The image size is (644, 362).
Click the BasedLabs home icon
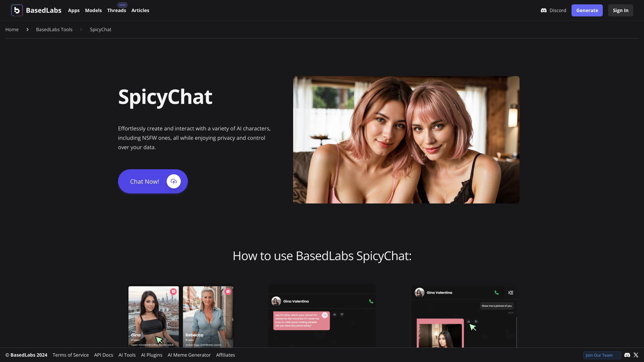tap(16, 10)
